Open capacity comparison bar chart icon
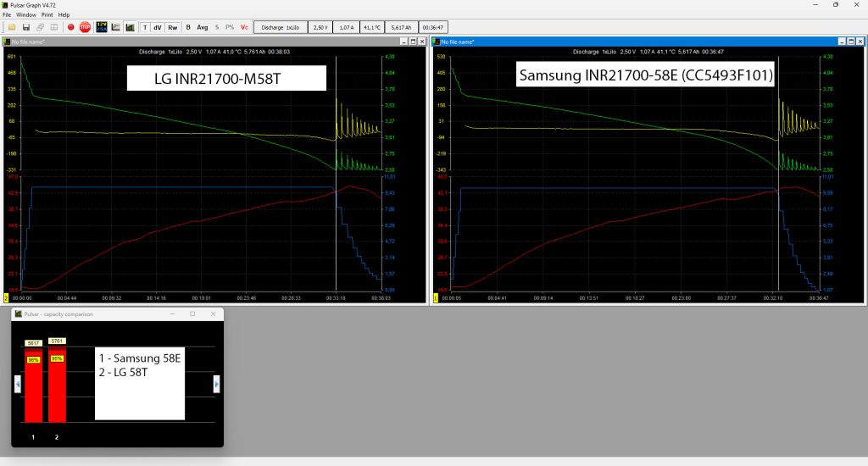The image size is (868, 466). coord(130,27)
